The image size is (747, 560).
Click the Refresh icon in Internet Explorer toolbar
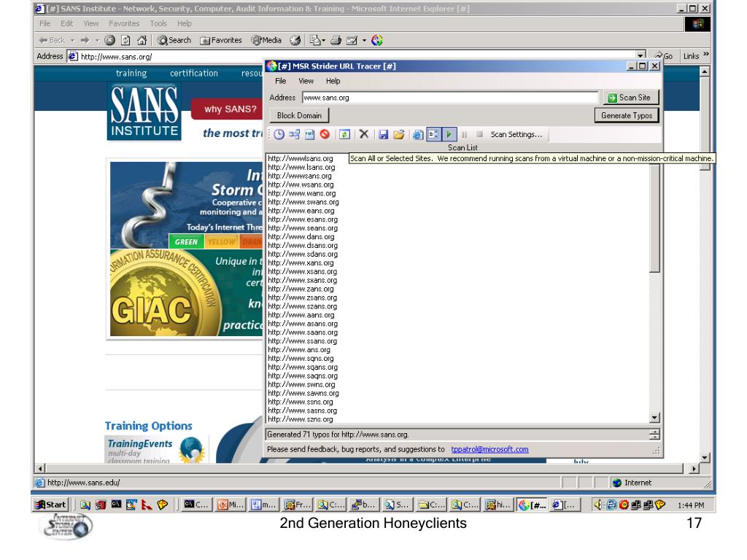125,41
